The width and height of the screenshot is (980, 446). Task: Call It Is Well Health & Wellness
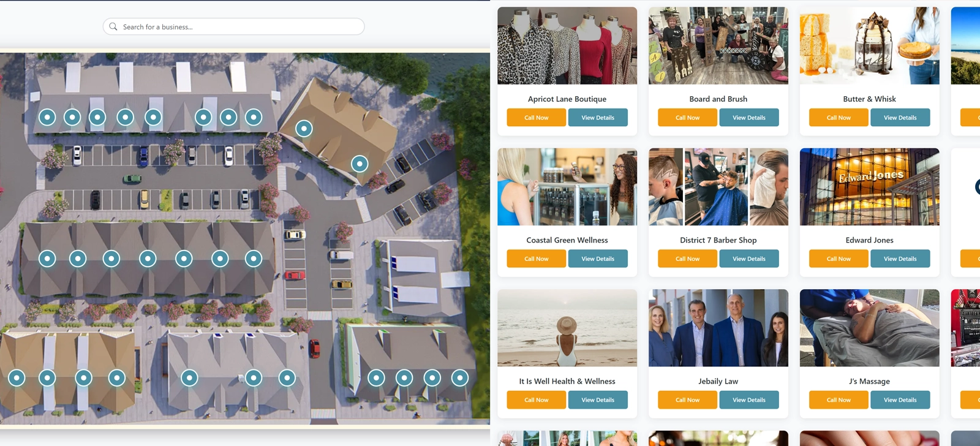[x=536, y=400]
